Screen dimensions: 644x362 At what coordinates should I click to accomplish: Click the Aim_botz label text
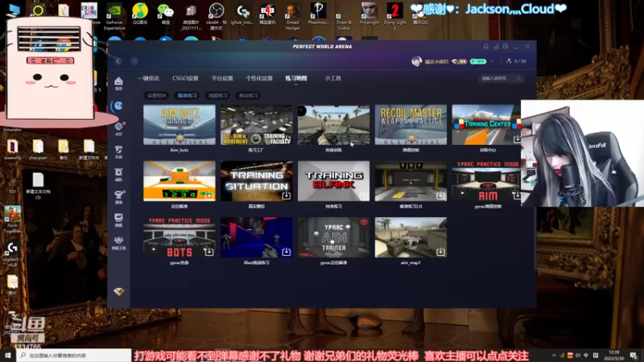click(179, 150)
